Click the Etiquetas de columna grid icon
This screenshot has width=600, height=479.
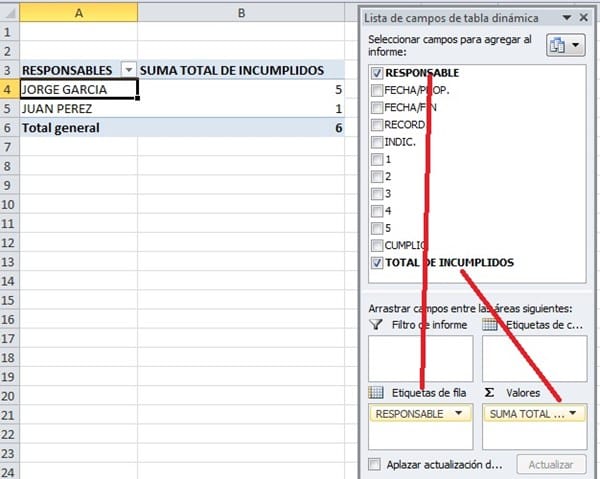490,325
